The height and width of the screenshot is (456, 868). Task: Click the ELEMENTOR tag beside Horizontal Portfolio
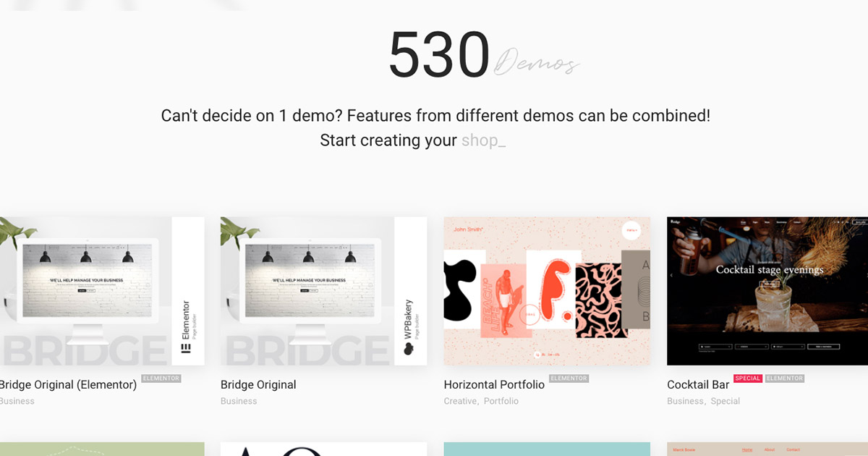(569, 379)
